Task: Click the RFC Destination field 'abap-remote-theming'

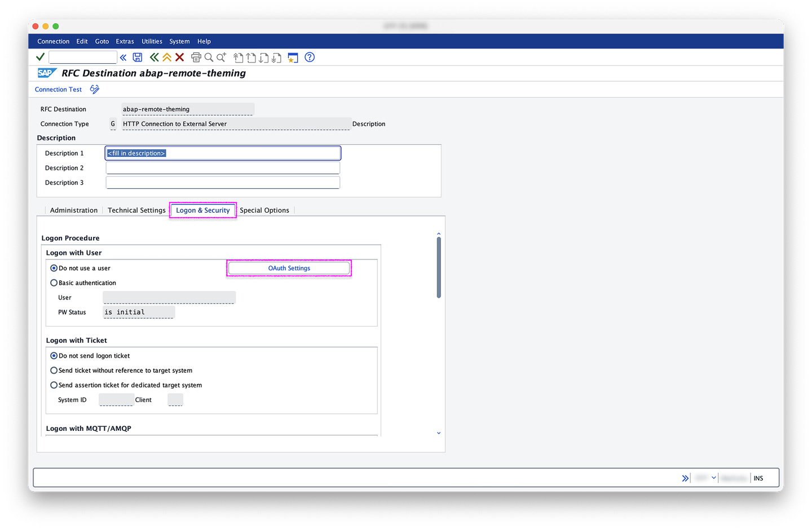Action: coord(188,109)
